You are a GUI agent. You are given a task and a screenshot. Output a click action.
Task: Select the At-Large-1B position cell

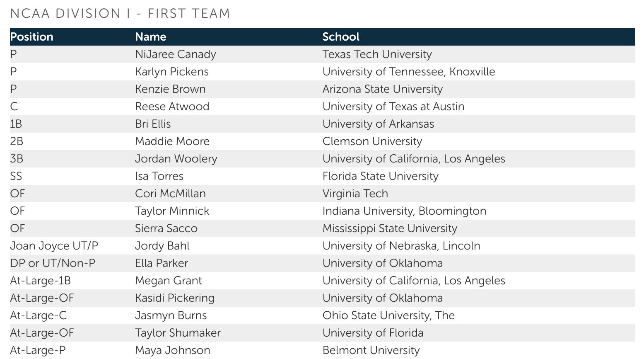point(41,281)
